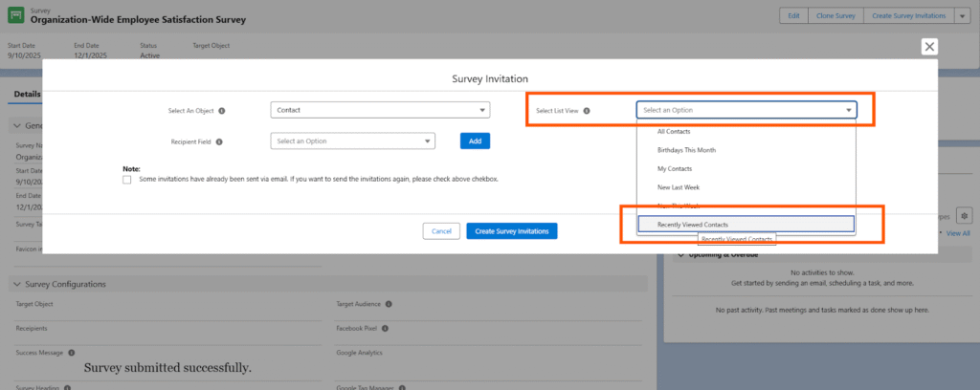The height and width of the screenshot is (390, 980).
Task: Click gear icon in the activity panel
Action: tap(965, 216)
